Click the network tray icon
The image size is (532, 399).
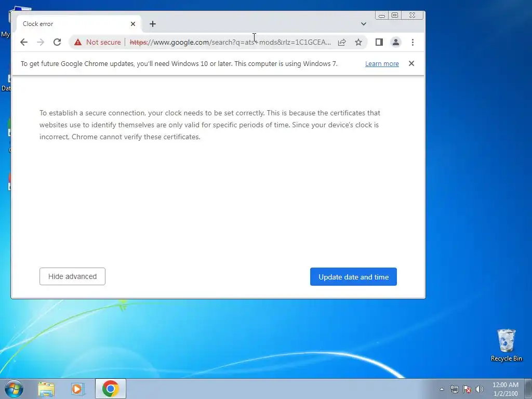(x=454, y=389)
